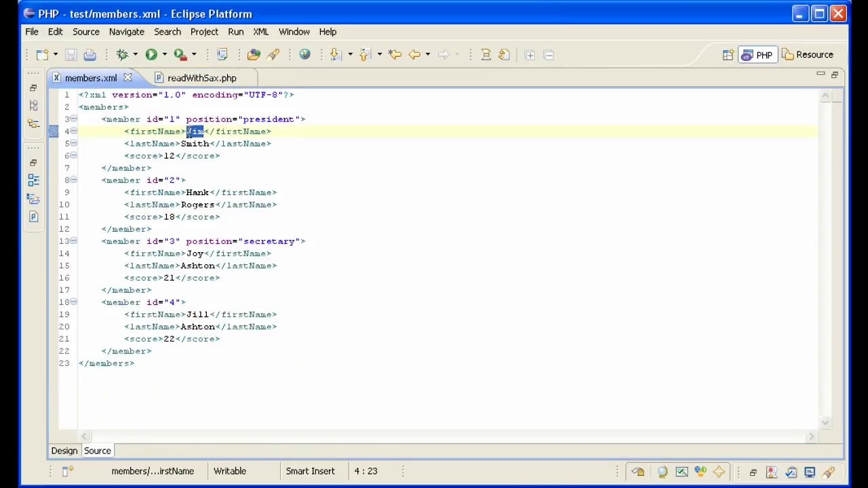Open the New wizard dropdown arrow
The height and width of the screenshot is (488, 868).
point(55,55)
